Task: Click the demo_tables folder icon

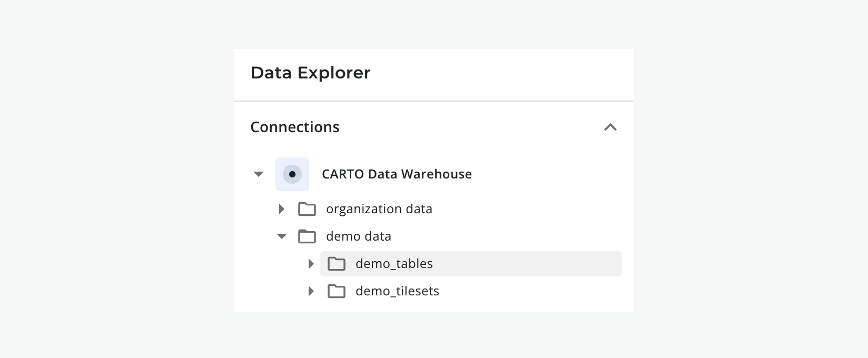Action: [x=337, y=264]
